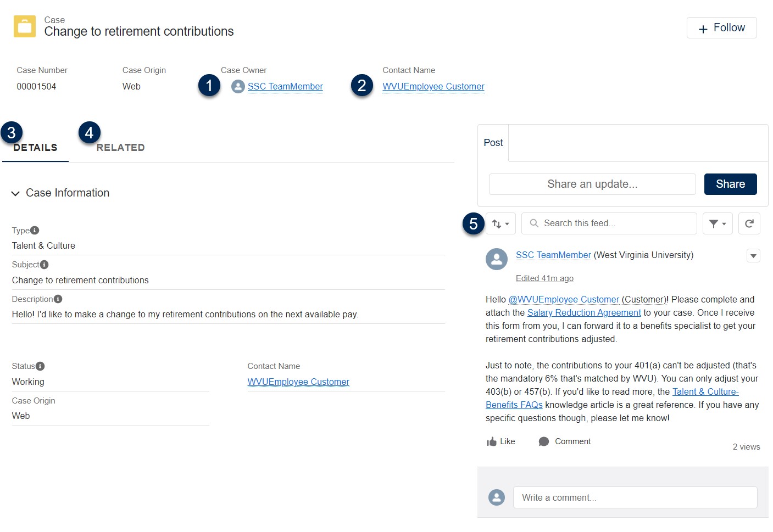Click the Search this feed box
The image size is (773, 532).
coord(609,223)
